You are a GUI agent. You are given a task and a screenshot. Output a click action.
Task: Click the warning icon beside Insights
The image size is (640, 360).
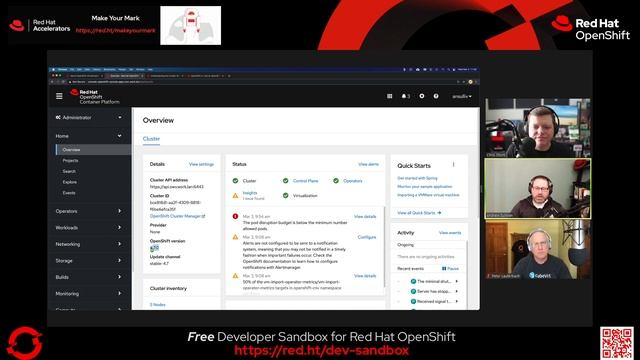pos(236,196)
